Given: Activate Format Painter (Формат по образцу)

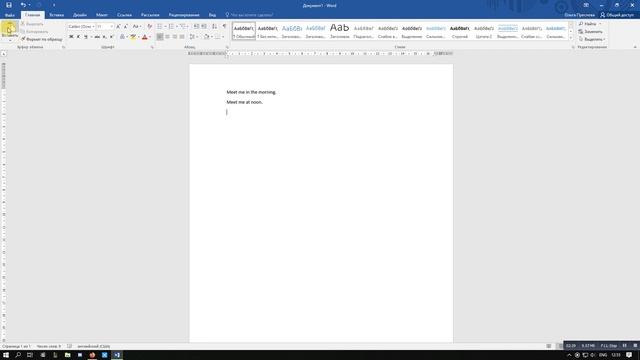Looking at the screenshot, I should (42, 39).
